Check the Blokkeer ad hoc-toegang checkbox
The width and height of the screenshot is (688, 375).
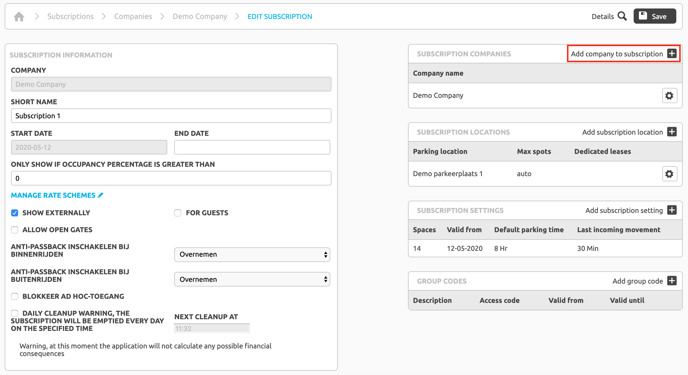(x=14, y=296)
